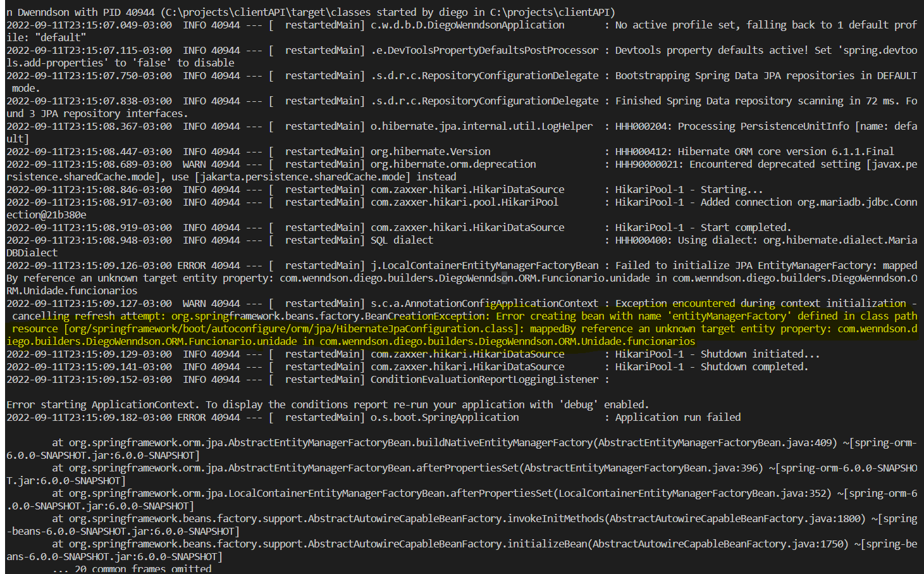Click 'HikariPool-1 - Start completed.' message
Screen dimensions: 924x574
(703, 227)
